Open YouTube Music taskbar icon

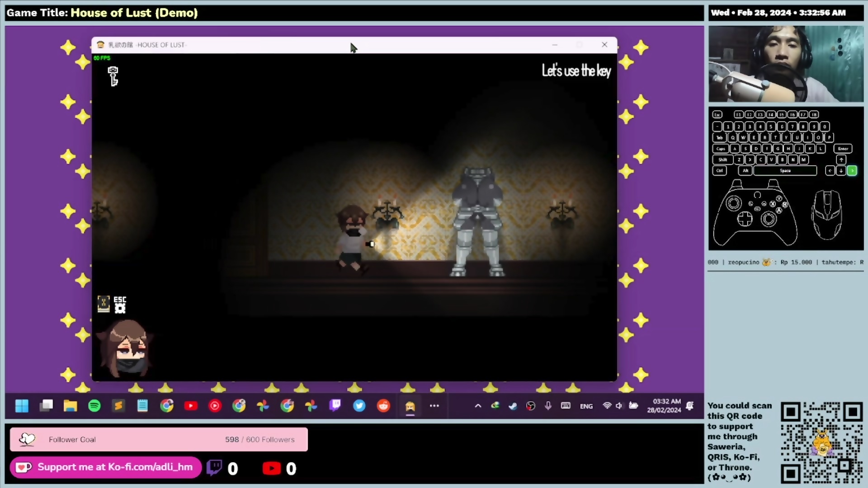click(215, 406)
